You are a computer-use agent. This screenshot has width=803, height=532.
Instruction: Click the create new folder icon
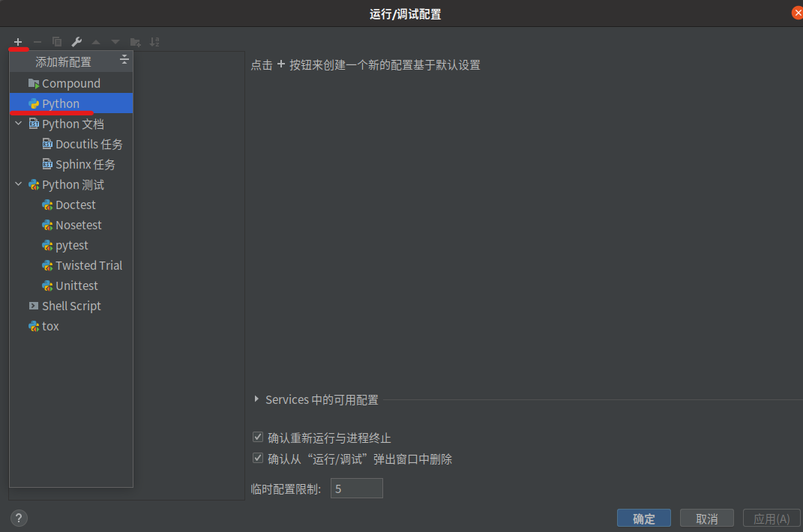click(x=136, y=42)
